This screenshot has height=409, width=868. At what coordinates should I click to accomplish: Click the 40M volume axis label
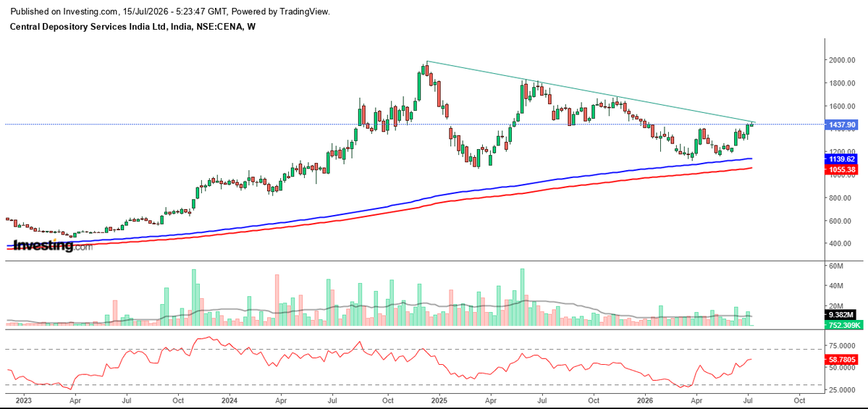836,286
